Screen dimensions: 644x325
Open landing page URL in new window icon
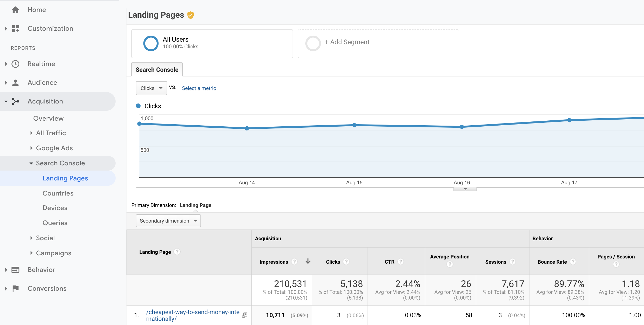click(x=244, y=315)
